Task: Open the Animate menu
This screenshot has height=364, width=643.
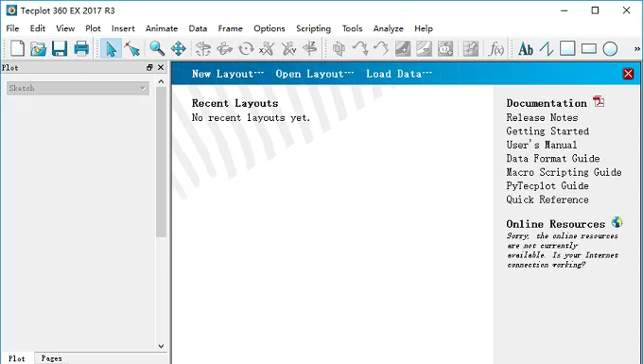Action: point(162,28)
